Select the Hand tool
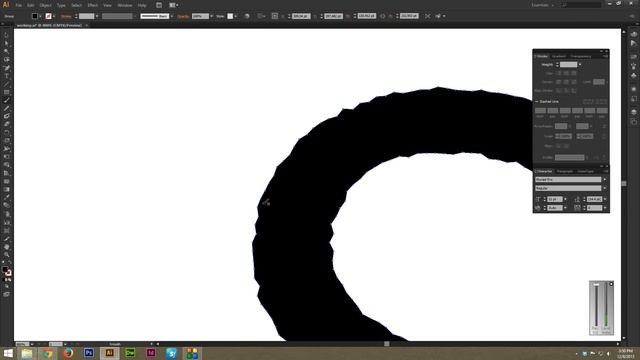Screen dimensions: 640x360 point(7,247)
